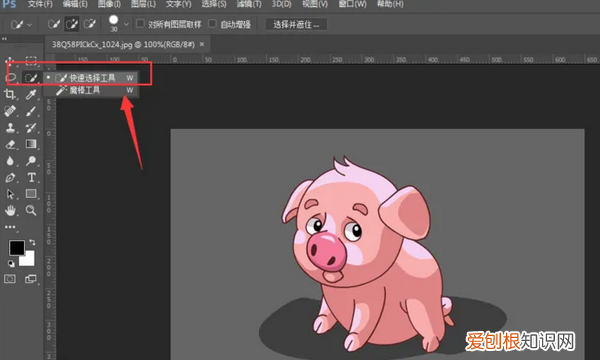Select the Path Selection tool

10,194
